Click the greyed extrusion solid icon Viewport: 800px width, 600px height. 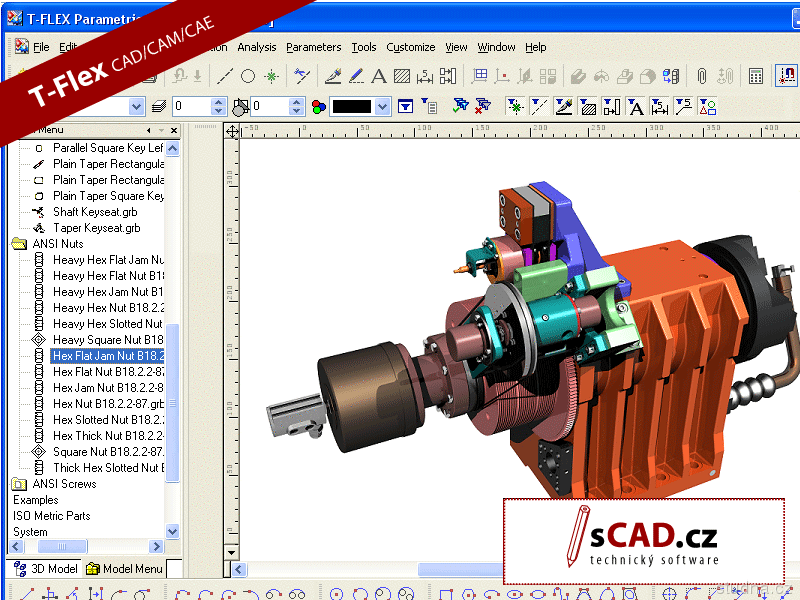pyautogui.click(x=578, y=77)
